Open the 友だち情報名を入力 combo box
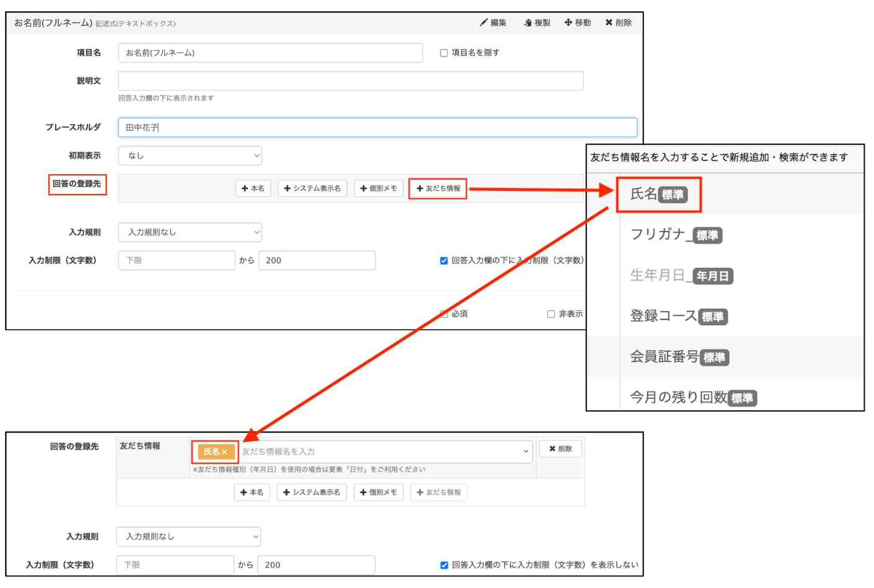Screen dimensions: 874x588 pyautogui.click(x=384, y=452)
